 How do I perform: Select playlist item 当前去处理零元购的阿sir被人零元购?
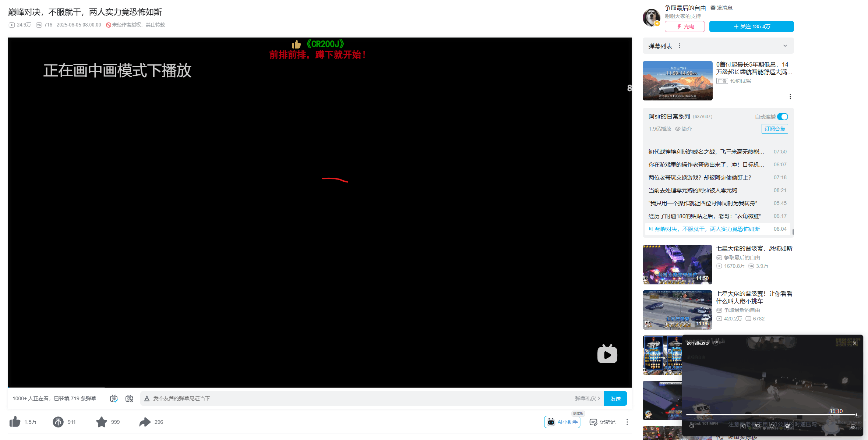[x=692, y=190]
